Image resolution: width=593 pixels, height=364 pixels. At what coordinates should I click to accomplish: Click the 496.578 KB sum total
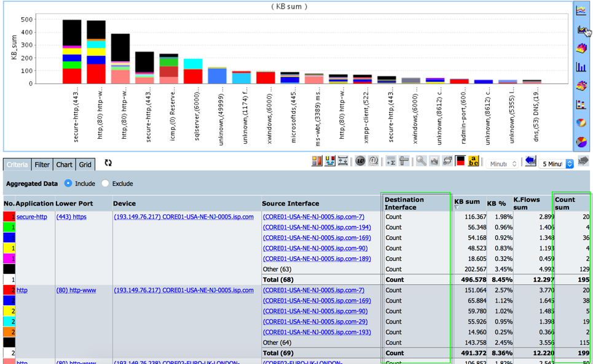(x=474, y=280)
